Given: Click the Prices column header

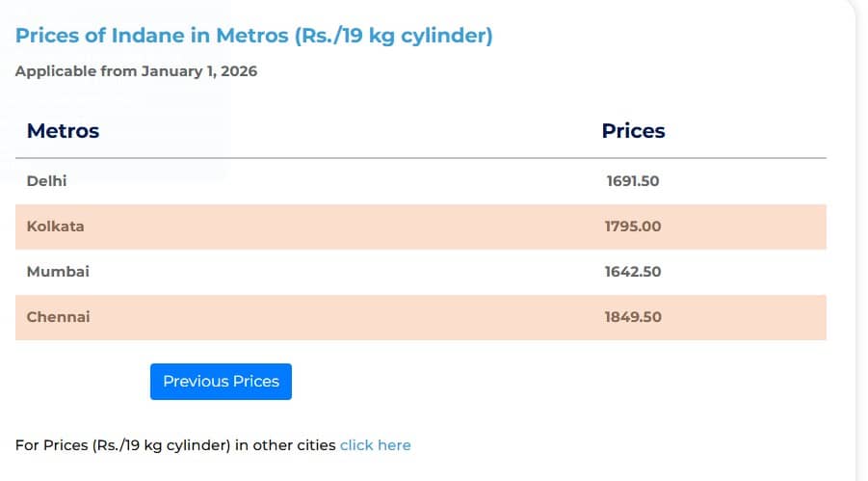Looking at the screenshot, I should (633, 131).
